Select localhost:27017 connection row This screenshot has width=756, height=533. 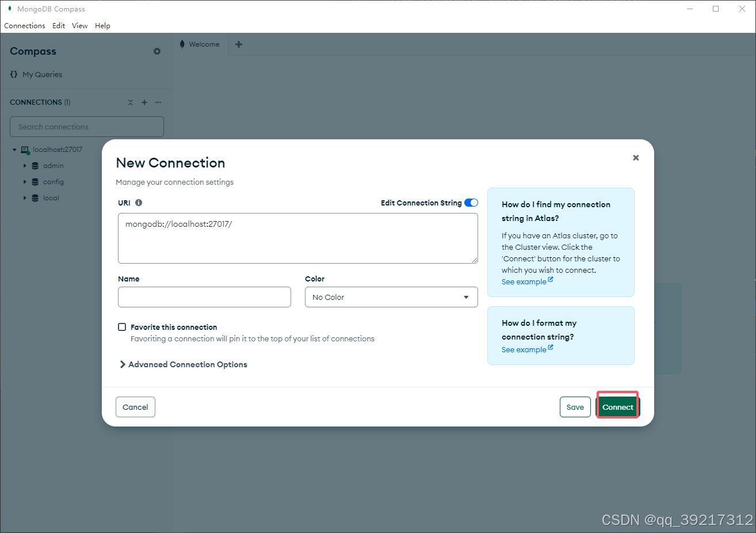57,150
